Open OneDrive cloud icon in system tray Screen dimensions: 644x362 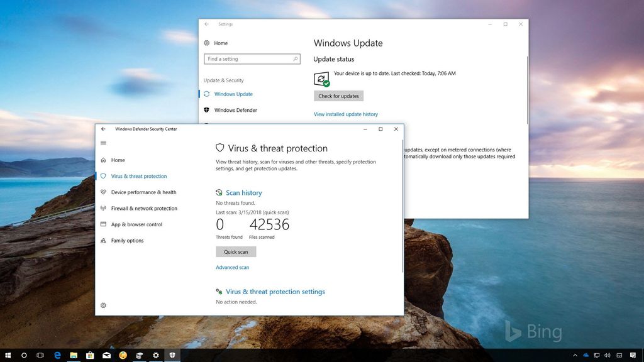[586, 355]
